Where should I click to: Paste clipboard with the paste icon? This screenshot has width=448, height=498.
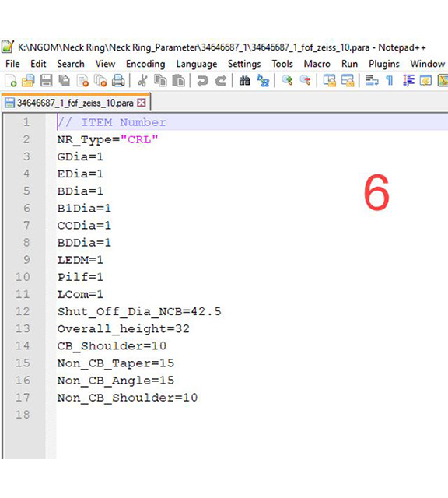tap(178, 81)
